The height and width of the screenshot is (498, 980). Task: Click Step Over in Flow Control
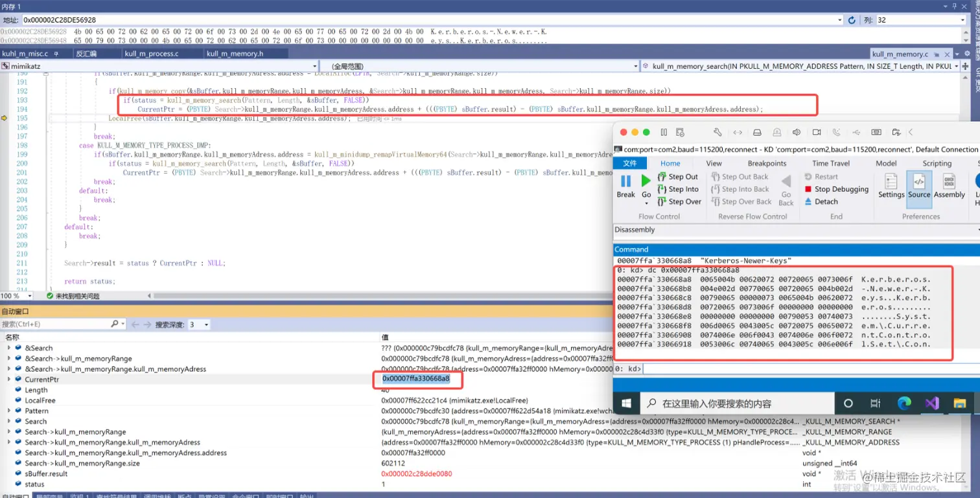point(679,201)
